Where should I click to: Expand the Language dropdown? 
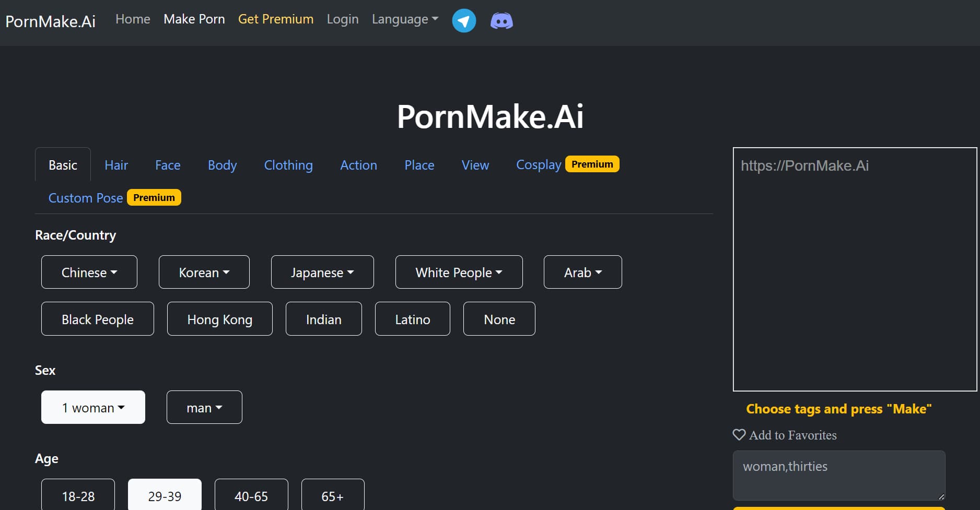tap(405, 19)
